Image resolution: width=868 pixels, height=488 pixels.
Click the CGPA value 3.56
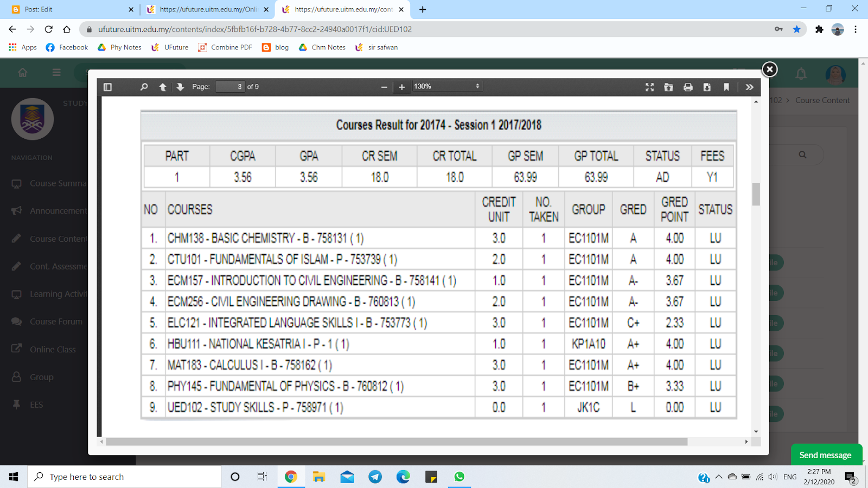click(x=242, y=177)
